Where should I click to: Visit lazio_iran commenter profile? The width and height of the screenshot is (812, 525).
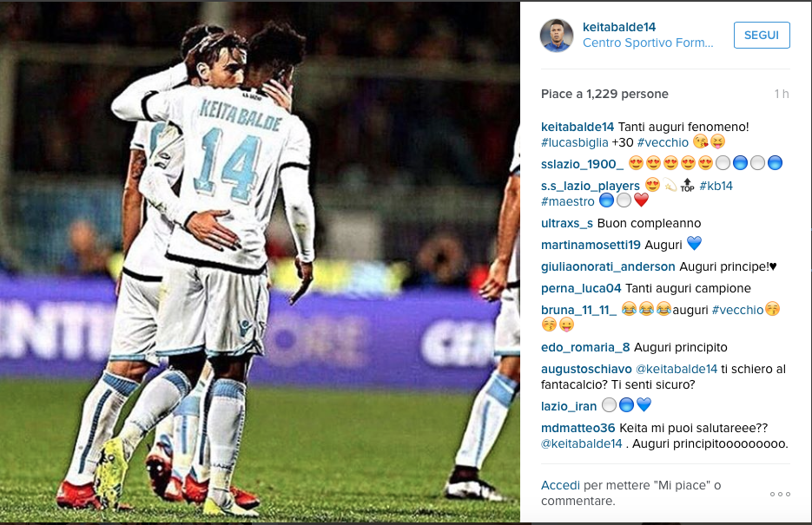pyautogui.click(x=569, y=407)
